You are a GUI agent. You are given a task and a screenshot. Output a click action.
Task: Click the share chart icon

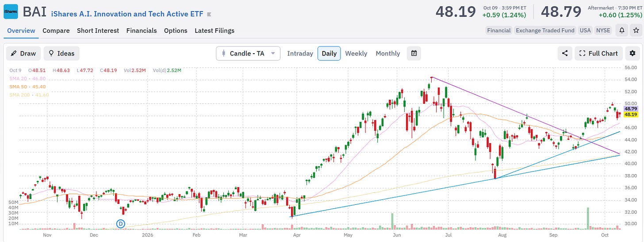click(565, 54)
